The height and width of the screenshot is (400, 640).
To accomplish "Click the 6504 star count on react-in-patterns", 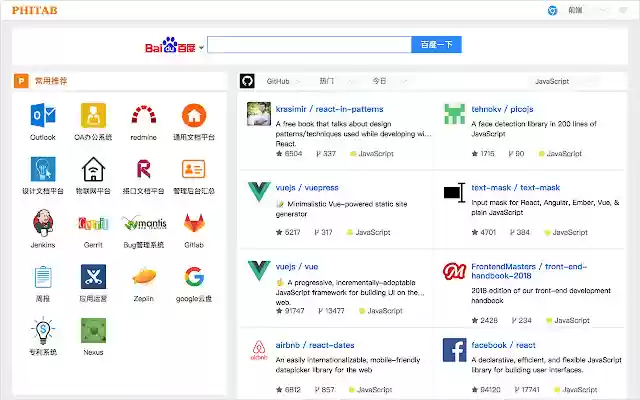I will (x=289, y=154).
